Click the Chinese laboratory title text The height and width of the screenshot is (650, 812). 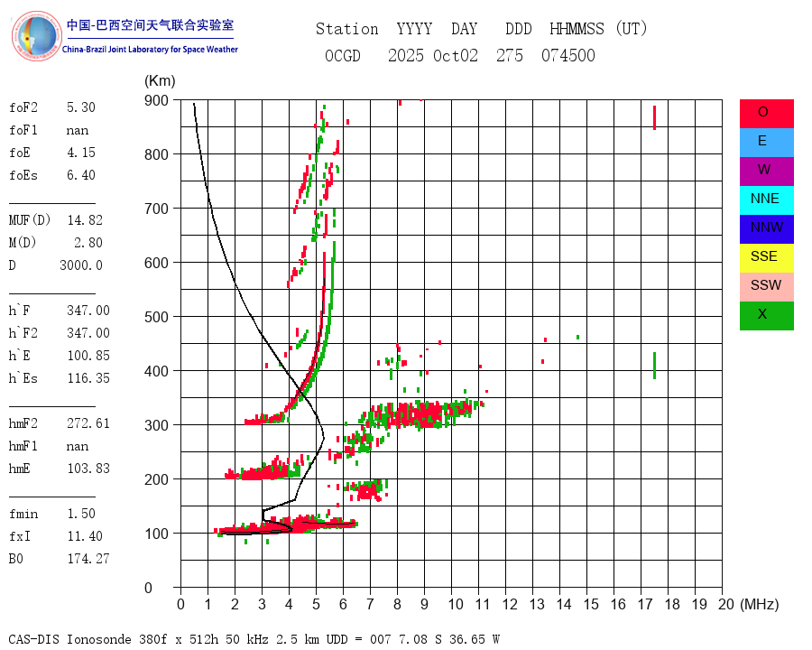pyautogui.click(x=150, y=25)
